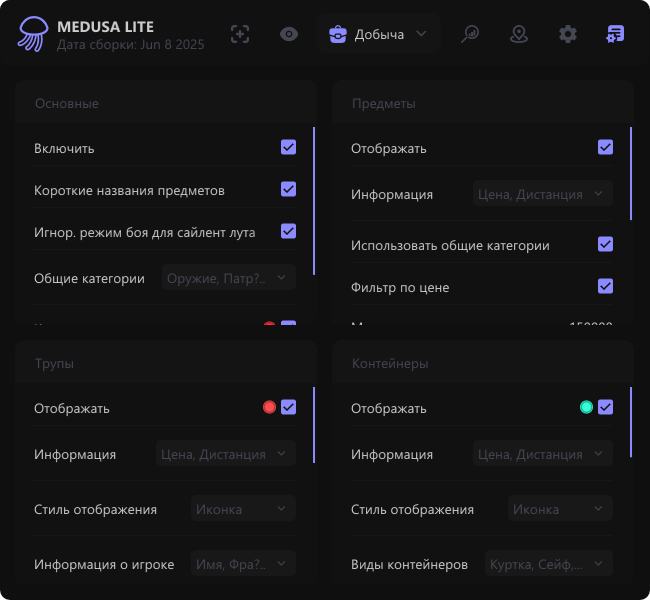Disable Использовать общие категории checkbox
The height and width of the screenshot is (600, 650).
tap(605, 244)
